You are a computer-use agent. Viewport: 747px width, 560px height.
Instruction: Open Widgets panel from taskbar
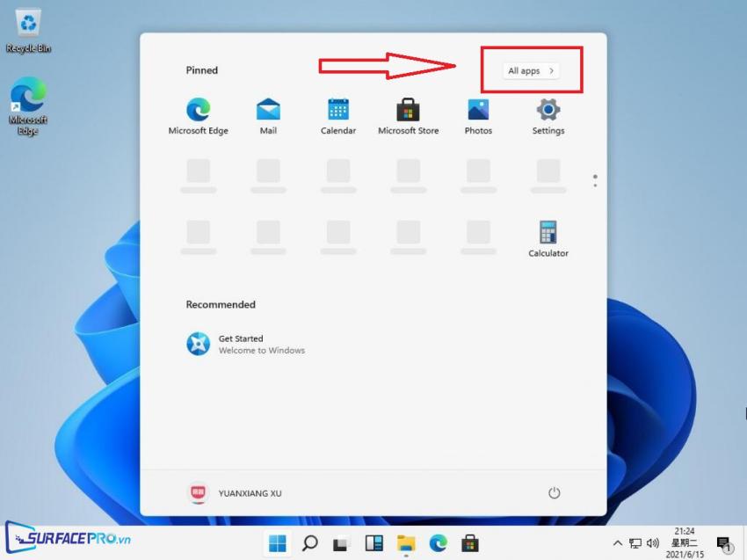(374, 543)
